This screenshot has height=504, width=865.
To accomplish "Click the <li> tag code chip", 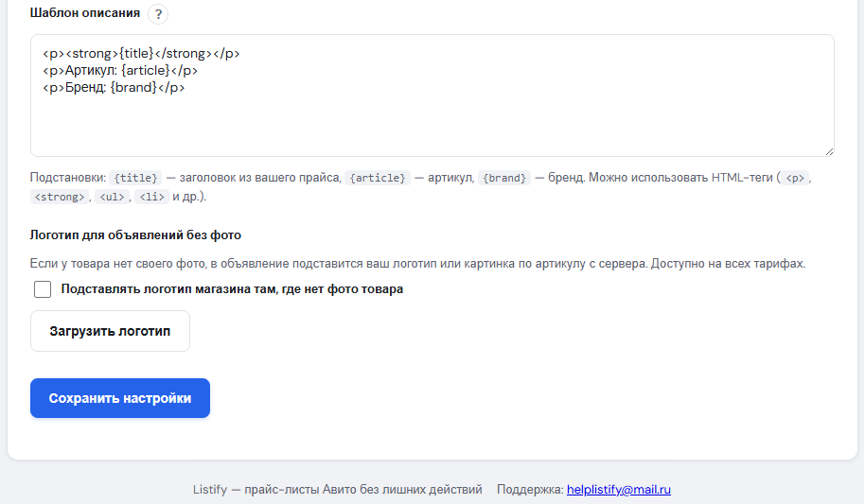I will [x=151, y=197].
